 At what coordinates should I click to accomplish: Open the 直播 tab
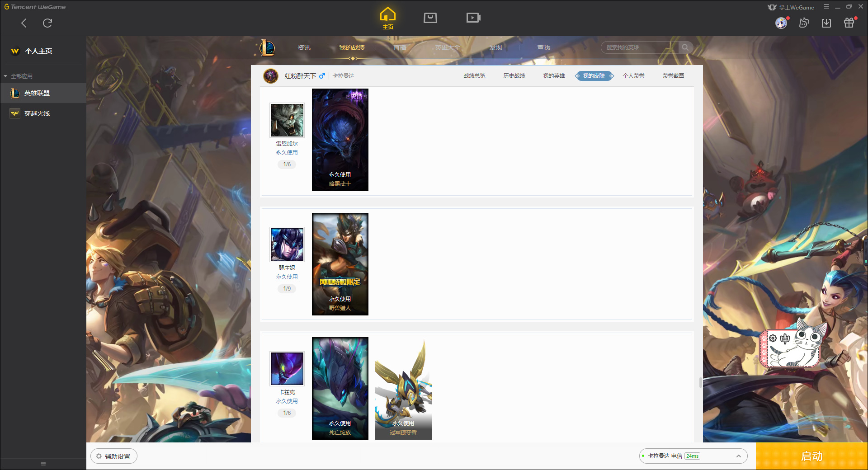[400, 47]
